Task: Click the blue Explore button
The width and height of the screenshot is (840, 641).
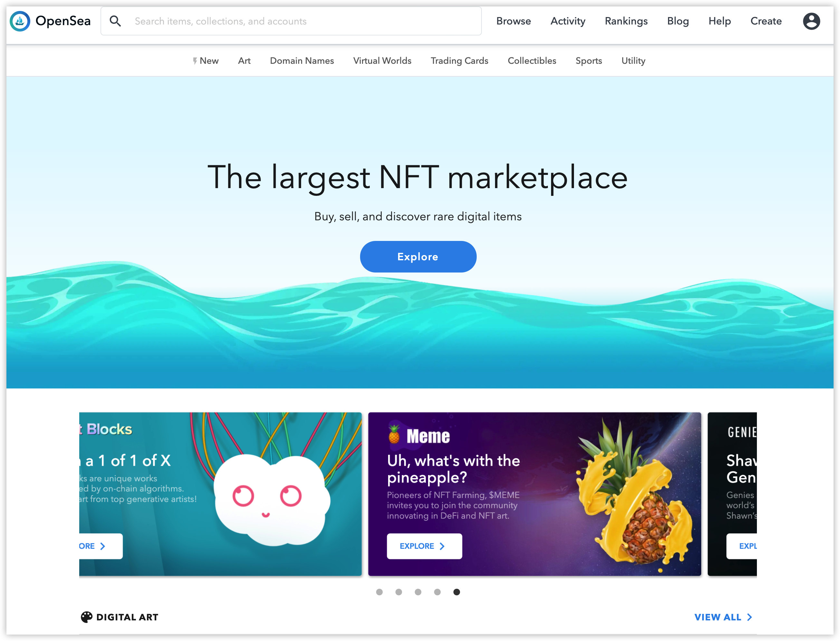Action: pos(418,256)
